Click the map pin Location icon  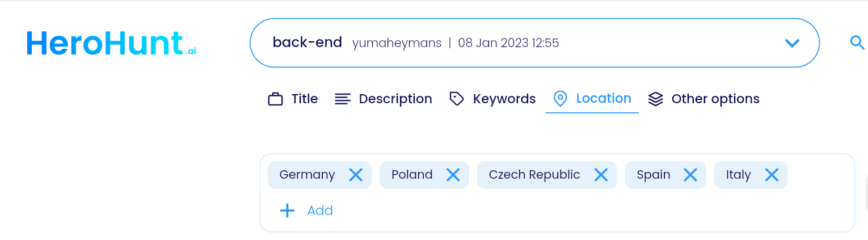[560, 99]
